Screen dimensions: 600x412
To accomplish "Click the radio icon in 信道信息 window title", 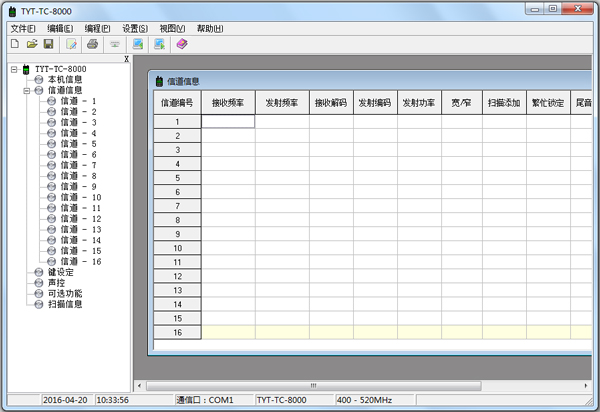I will (160, 81).
